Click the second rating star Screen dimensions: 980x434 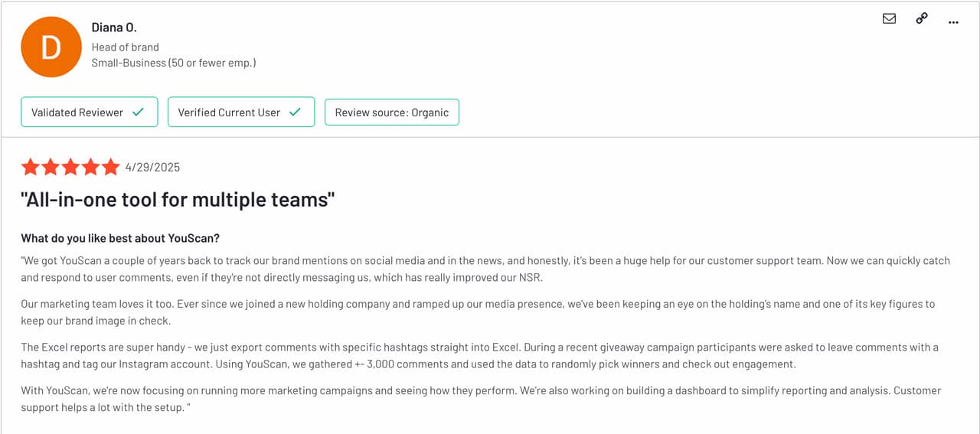tap(51, 167)
